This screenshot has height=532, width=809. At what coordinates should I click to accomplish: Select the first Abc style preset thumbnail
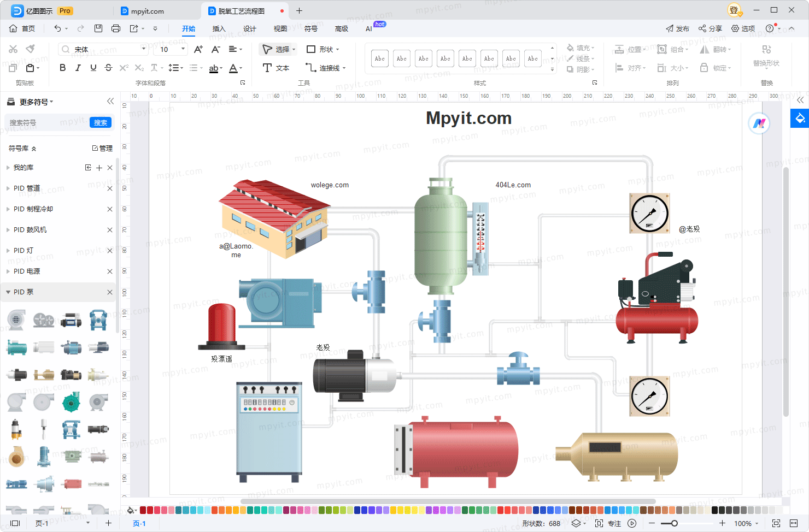[380, 58]
